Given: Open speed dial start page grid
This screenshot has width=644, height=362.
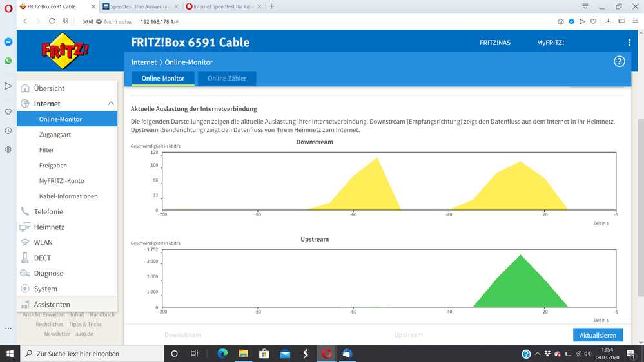Looking at the screenshot, I should pos(65,21).
